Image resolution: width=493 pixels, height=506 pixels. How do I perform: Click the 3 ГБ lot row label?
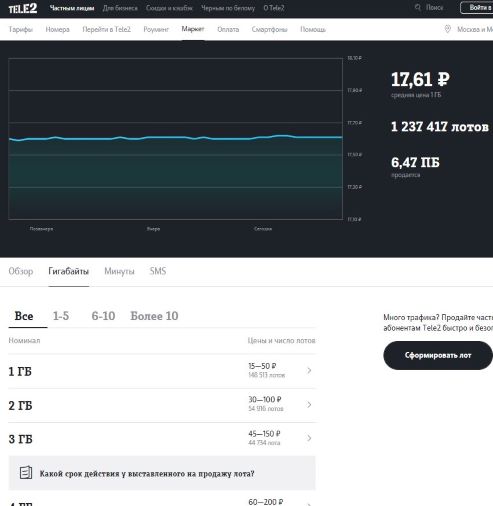(20, 439)
